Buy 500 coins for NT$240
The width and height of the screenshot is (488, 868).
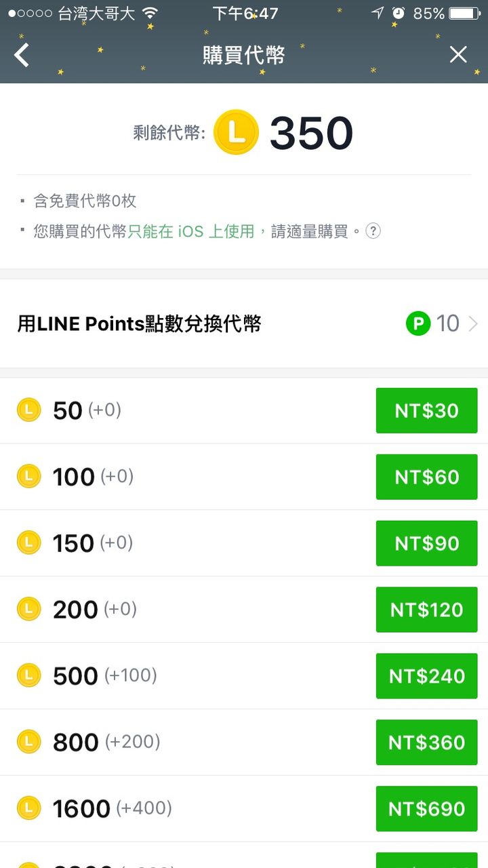426,676
